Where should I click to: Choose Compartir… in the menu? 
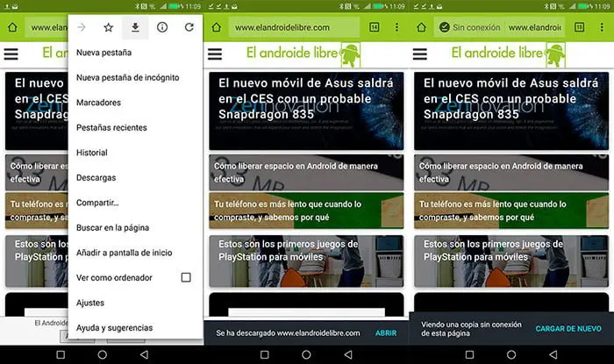[135, 203]
